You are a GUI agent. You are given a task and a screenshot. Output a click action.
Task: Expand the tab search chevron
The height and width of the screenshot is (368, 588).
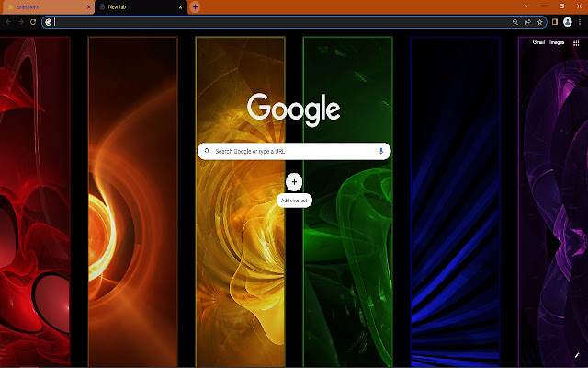click(x=526, y=6)
